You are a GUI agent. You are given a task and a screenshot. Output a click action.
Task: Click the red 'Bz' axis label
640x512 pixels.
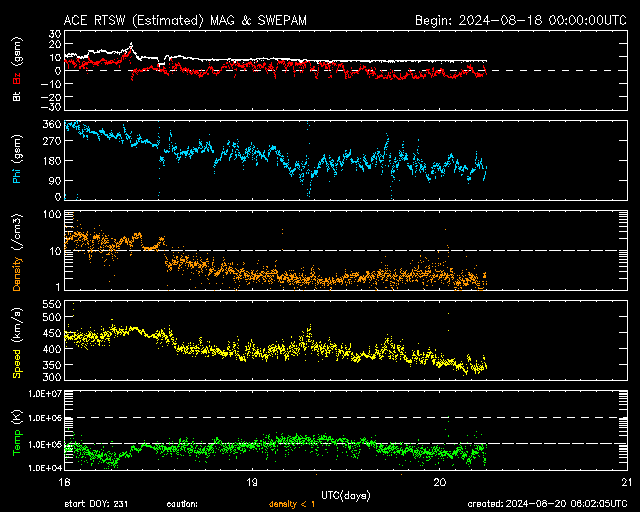(x=17, y=78)
